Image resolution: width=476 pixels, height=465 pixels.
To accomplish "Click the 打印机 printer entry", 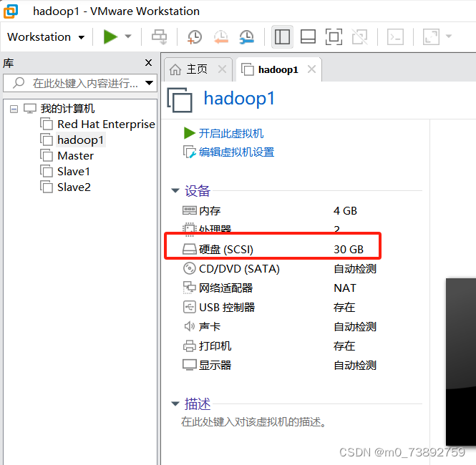I will tap(215, 346).
